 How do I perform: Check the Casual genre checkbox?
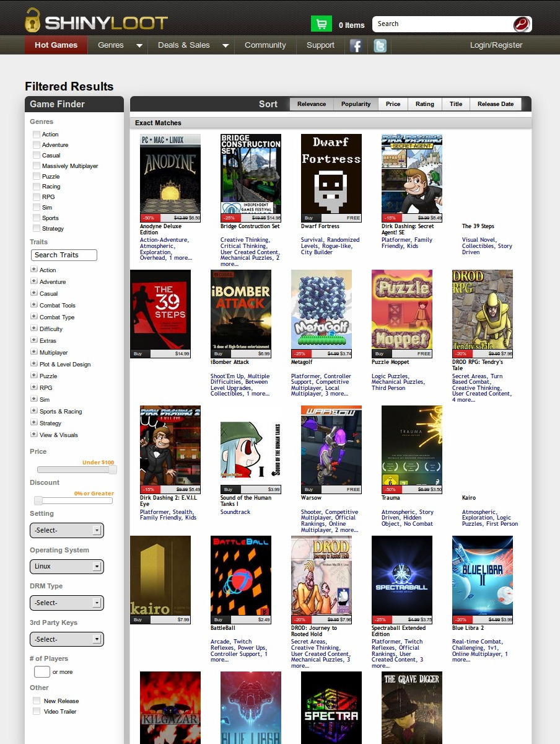tap(37, 155)
